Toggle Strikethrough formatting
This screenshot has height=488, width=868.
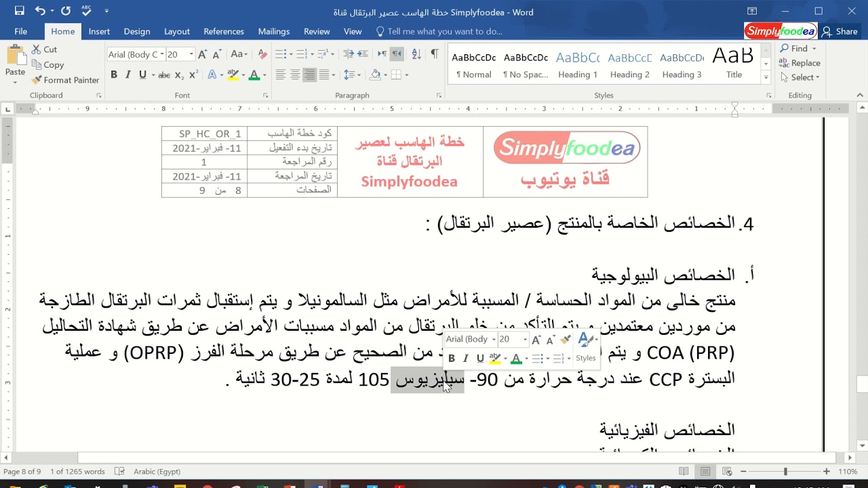tap(164, 75)
